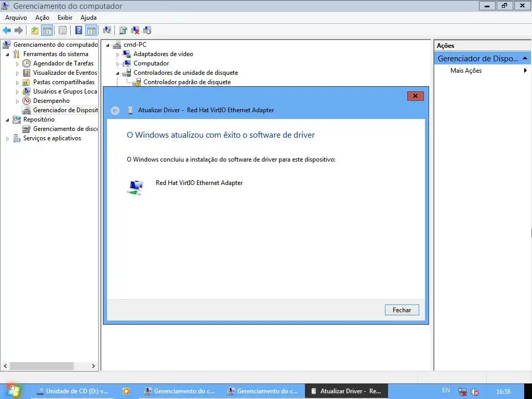Open the Exibir menu
The width and height of the screenshot is (532, 399).
coord(65,18)
